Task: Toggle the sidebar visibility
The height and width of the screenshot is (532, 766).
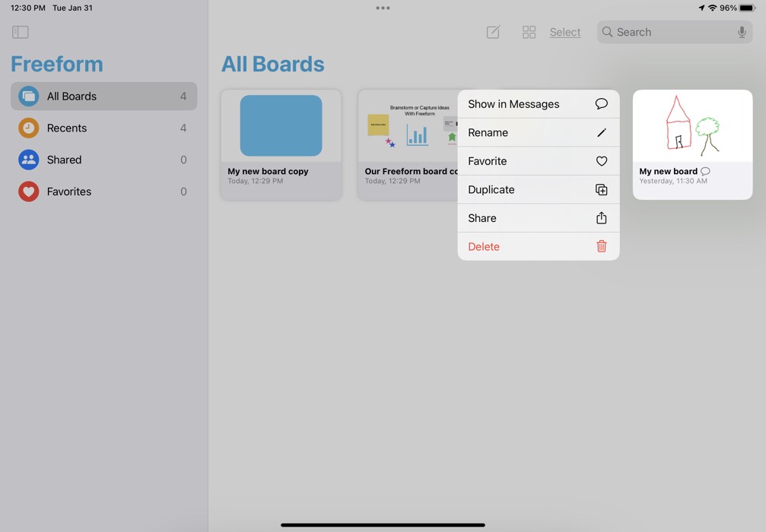Action: click(20, 31)
